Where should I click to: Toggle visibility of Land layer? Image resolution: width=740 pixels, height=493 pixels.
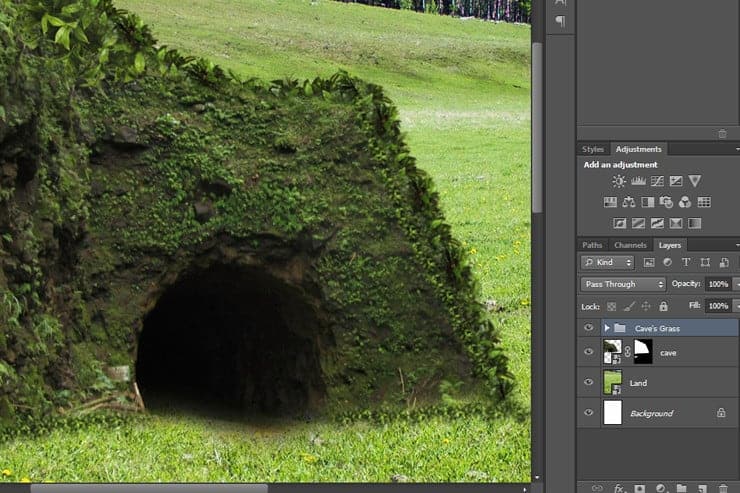click(x=589, y=382)
